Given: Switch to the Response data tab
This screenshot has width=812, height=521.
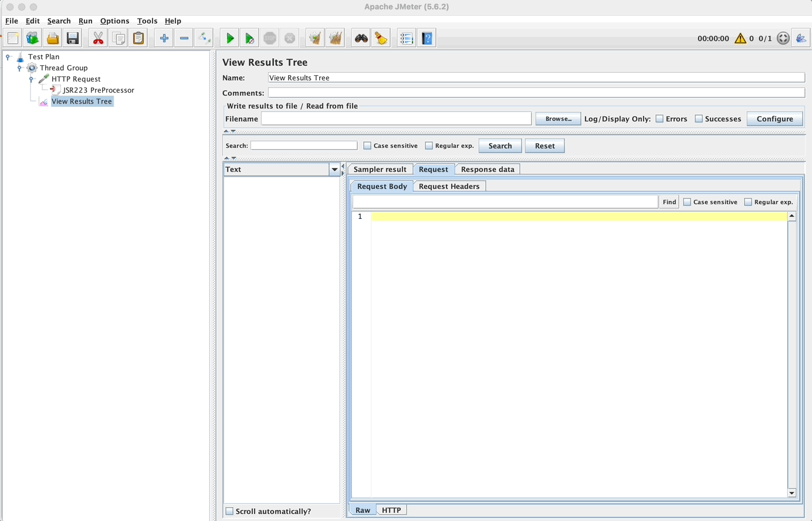Looking at the screenshot, I should (488, 170).
